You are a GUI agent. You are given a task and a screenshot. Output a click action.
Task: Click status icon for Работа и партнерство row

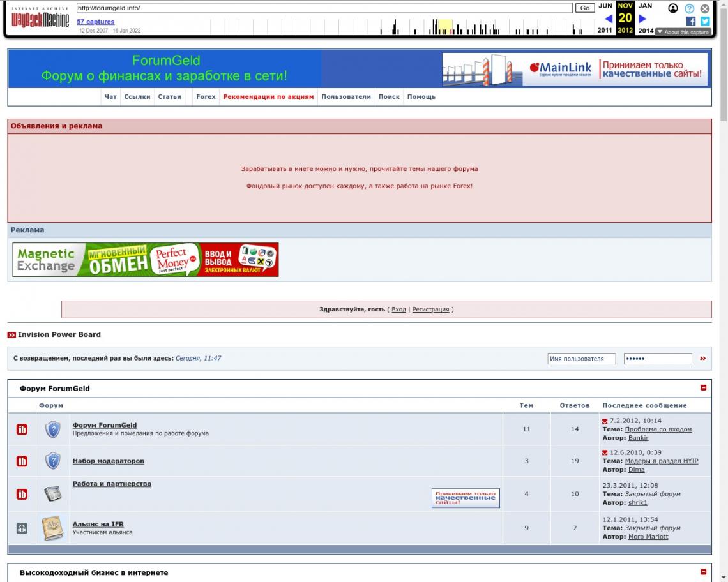click(22, 494)
